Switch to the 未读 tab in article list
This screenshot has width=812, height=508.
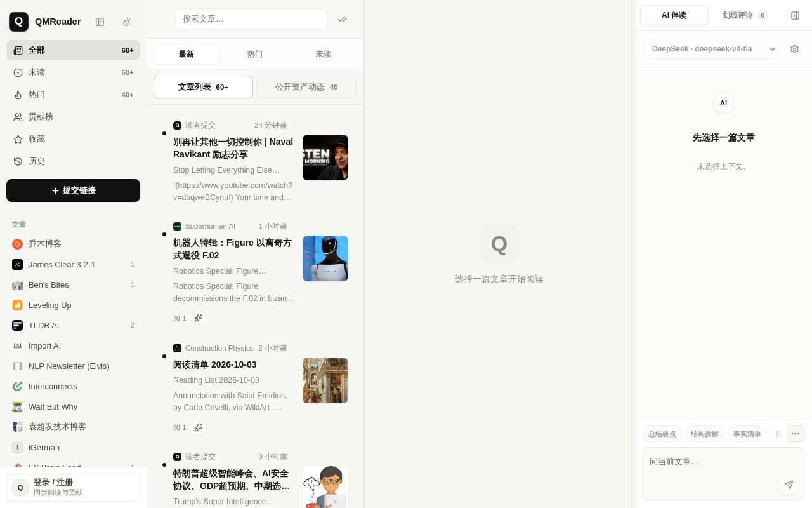point(324,54)
